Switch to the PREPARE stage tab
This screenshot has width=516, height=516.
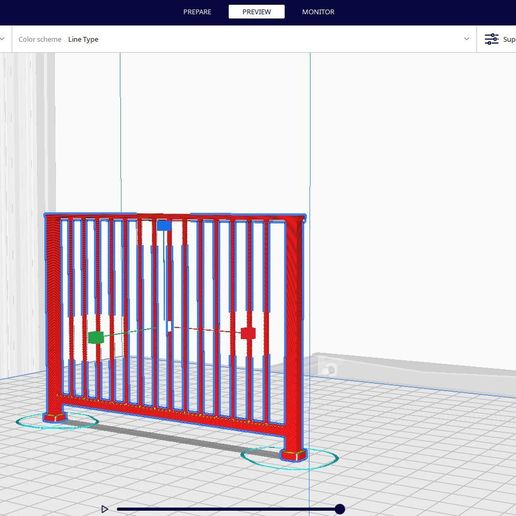coord(197,12)
